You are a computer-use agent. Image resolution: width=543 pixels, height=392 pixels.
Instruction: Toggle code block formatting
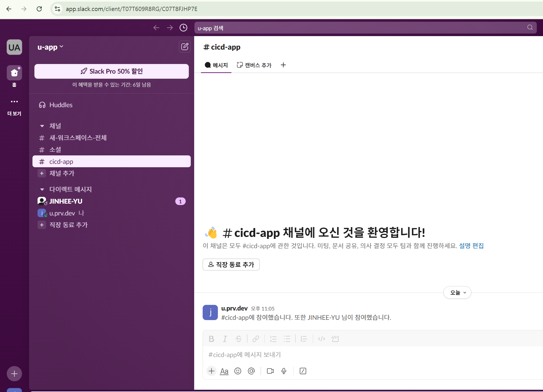point(335,339)
